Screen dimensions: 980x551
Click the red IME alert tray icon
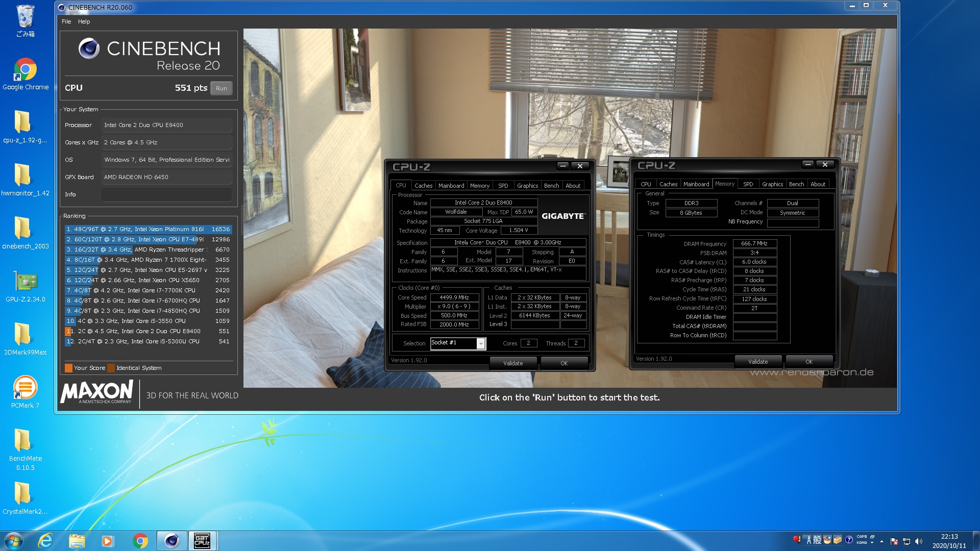point(797,539)
